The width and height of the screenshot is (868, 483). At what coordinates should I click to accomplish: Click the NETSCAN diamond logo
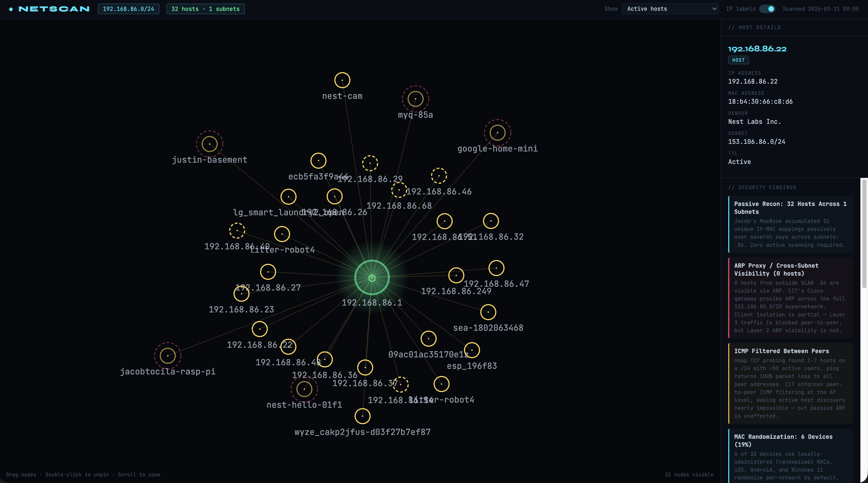11,9
